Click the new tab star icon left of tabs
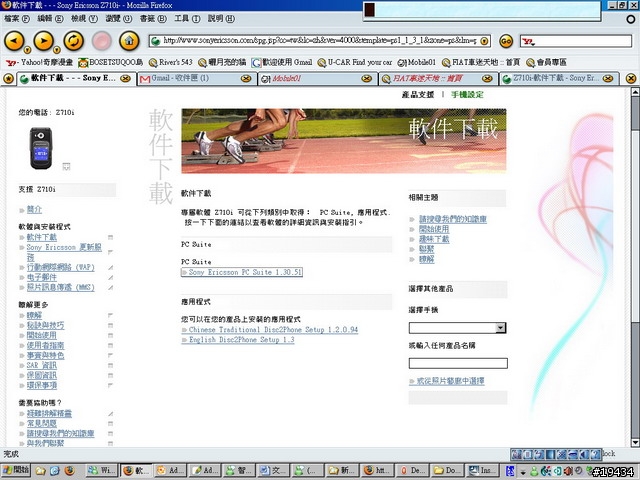Image resolution: width=640 pixels, height=480 pixels. tap(8, 78)
